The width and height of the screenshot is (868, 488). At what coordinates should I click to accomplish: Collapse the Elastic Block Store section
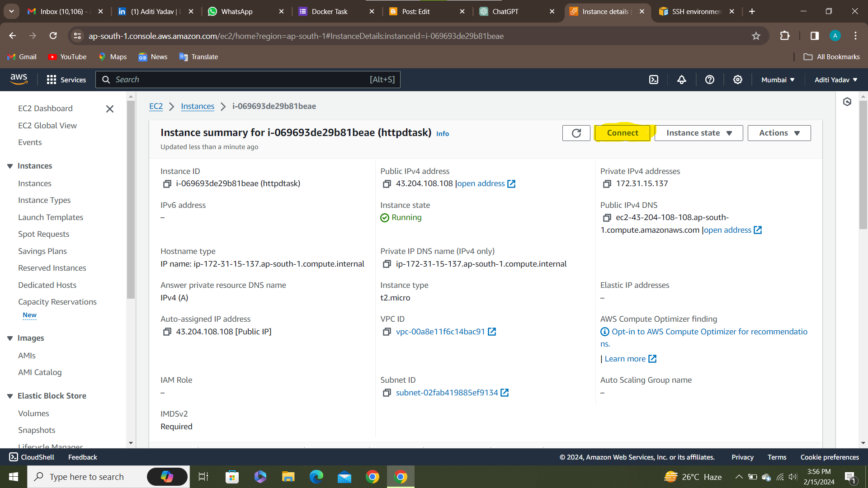coord(10,396)
